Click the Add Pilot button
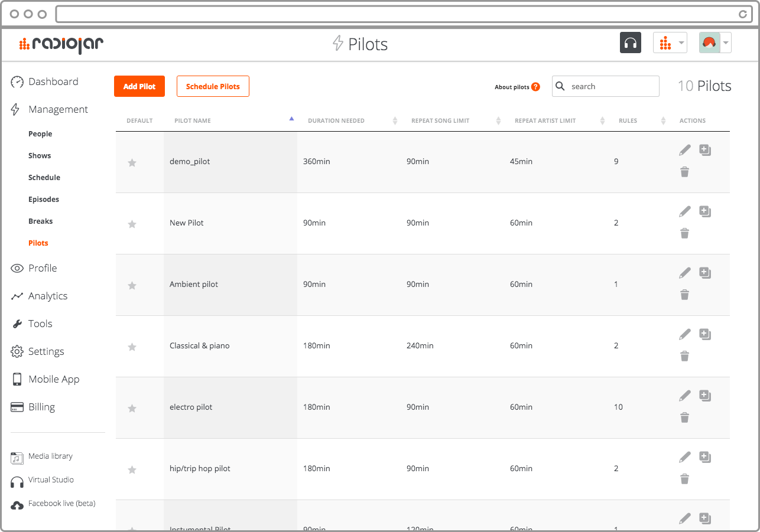This screenshot has width=760, height=532. tap(139, 86)
